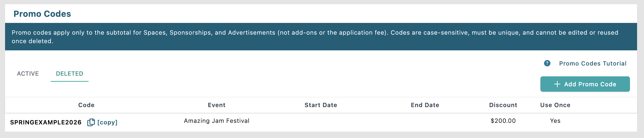Switch to the ACTIVE tab
This screenshot has height=138, width=644.
(28, 74)
